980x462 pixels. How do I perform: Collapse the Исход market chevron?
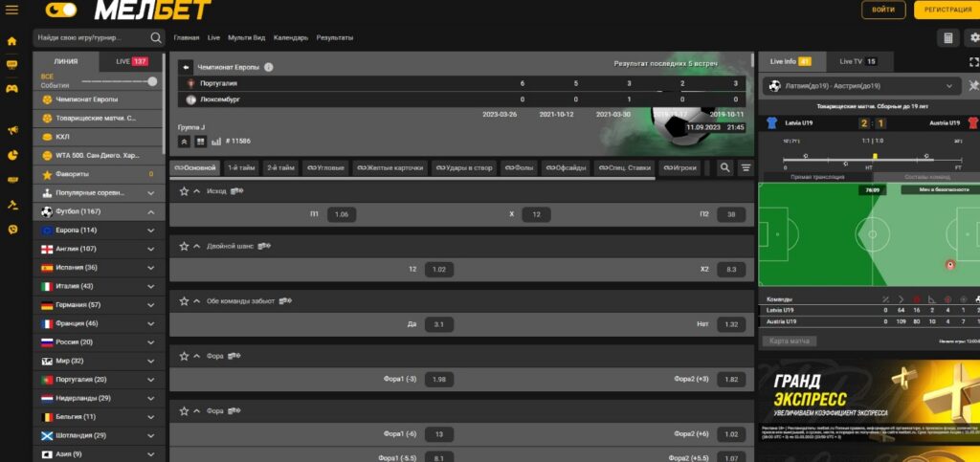pos(197,191)
